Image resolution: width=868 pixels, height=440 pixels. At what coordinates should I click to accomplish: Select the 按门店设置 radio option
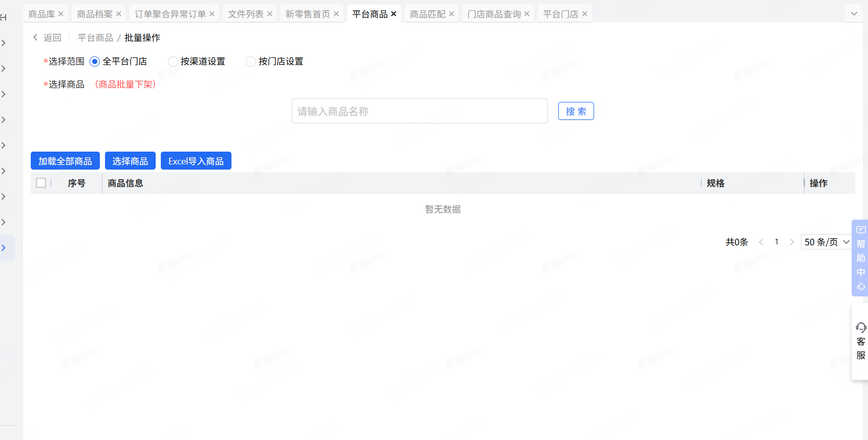click(x=251, y=61)
